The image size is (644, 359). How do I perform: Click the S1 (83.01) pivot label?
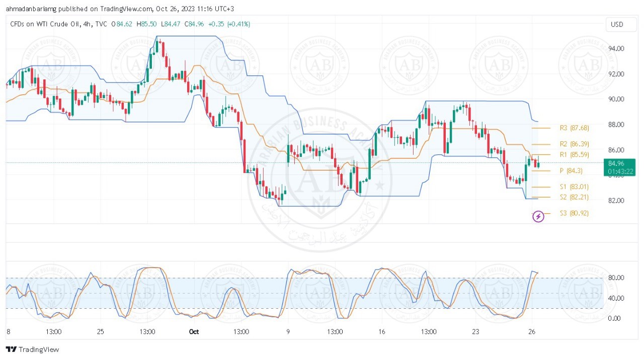pos(574,187)
